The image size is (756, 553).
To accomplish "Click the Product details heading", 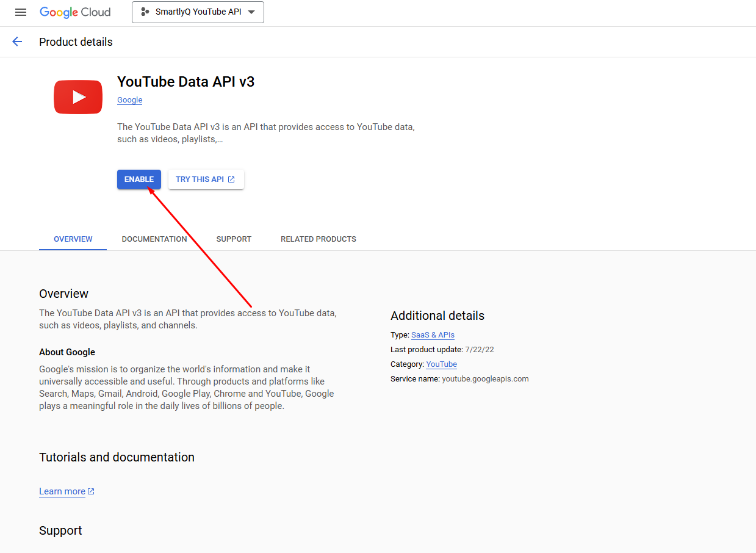I will [76, 42].
